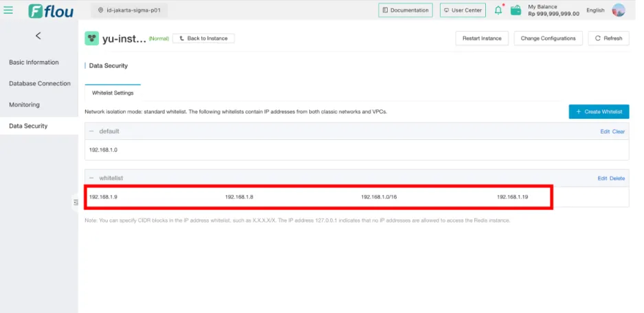Click Restart Instance
The width and height of the screenshot is (644, 313).
pyautogui.click(x=482, y=38)
